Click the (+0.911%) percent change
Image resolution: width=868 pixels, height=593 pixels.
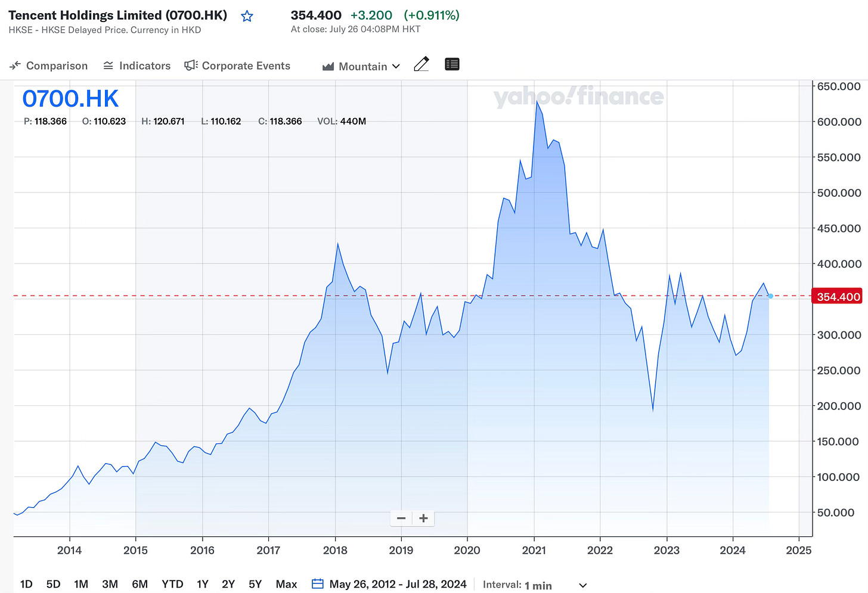[432, 15]
